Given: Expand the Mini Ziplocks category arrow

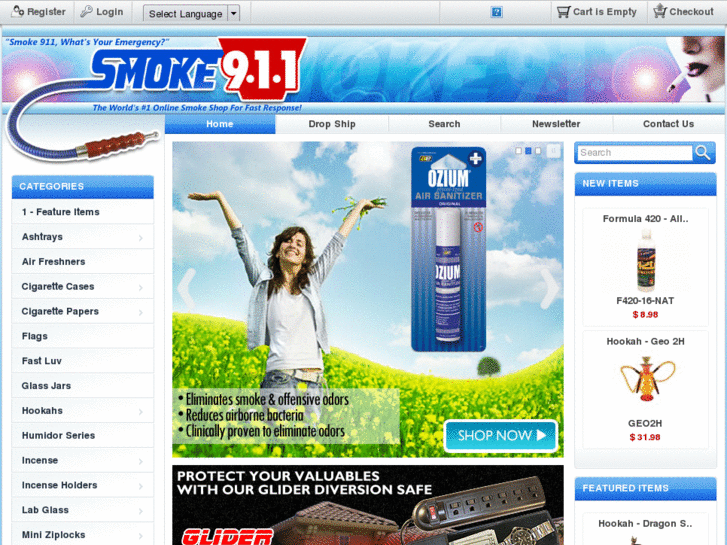Looking at the screenshot, I should point(140,537).
